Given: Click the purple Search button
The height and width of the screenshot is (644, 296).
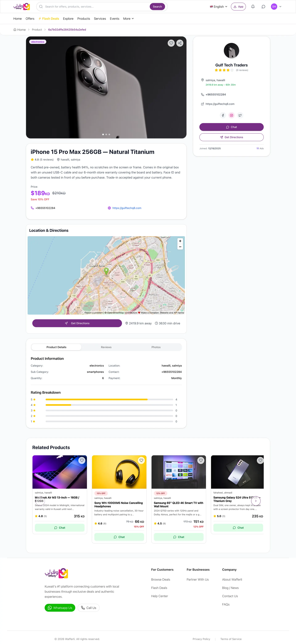Looking at the screenshot, I should click(x=157, y=7).
